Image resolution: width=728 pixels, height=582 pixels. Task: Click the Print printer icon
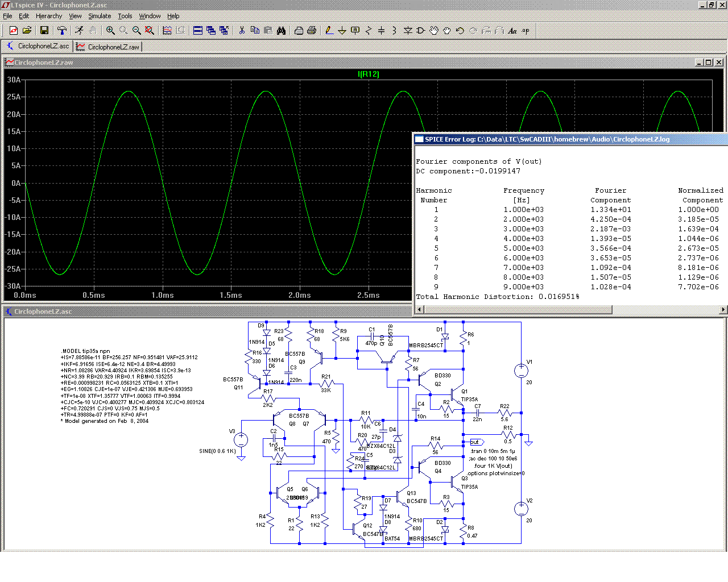click(x=312, y=31)
